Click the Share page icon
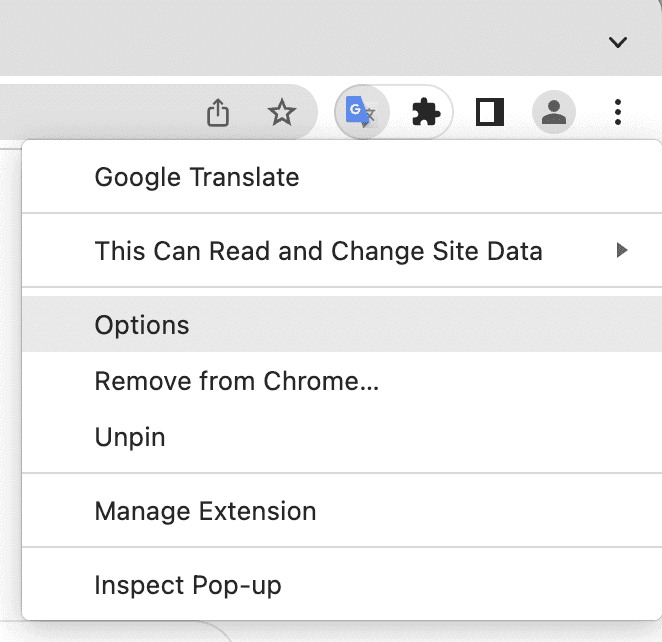The height and width of the screenshot is (642, 662). (218, 113)
